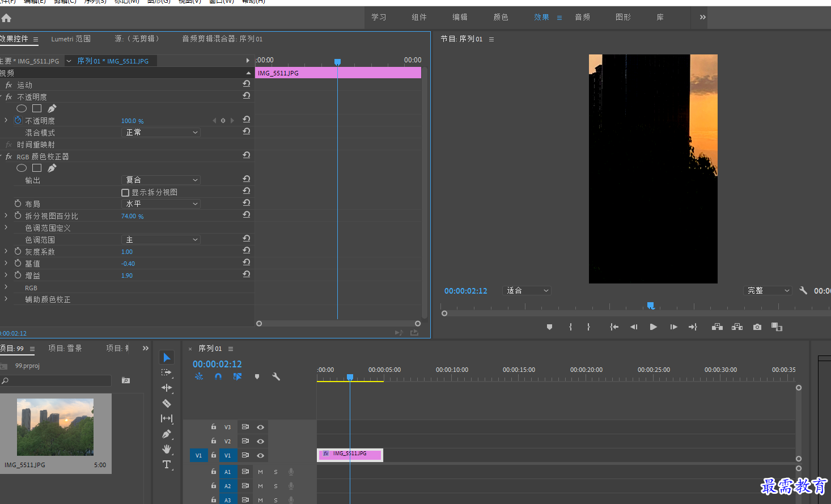The height and width of the screenshot is (504, 831).
Task: Select the Hand tool
Action: coord(167,449)
